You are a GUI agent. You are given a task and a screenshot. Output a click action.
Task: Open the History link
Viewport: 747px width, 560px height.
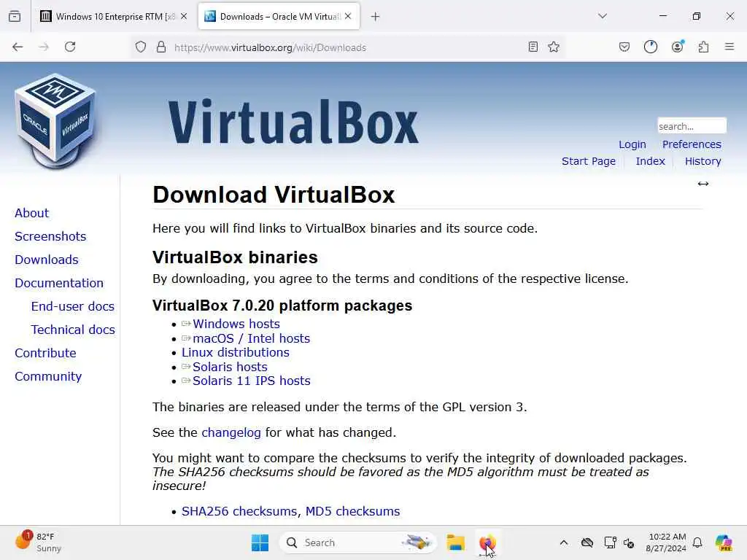pyautogui.click(x=703, y=161)
